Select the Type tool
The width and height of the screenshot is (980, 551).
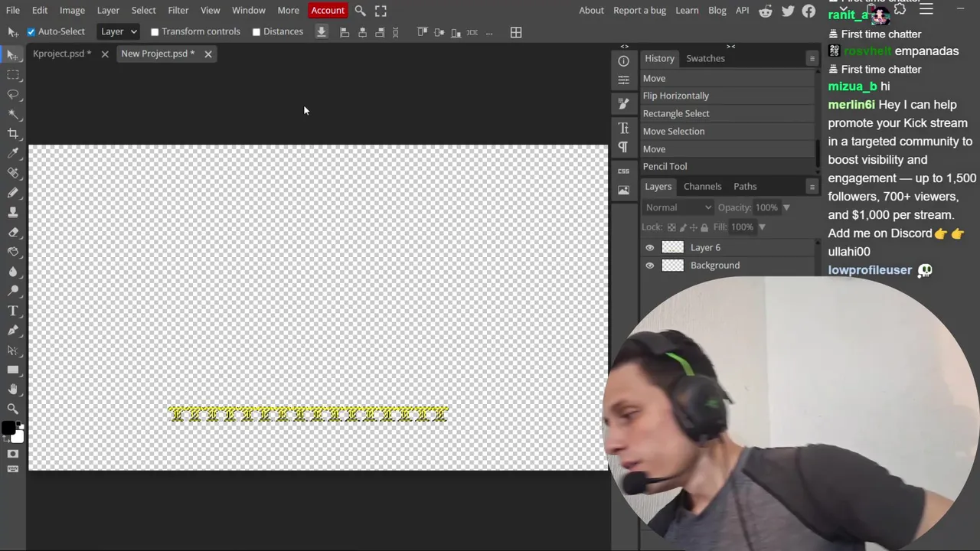13,311
